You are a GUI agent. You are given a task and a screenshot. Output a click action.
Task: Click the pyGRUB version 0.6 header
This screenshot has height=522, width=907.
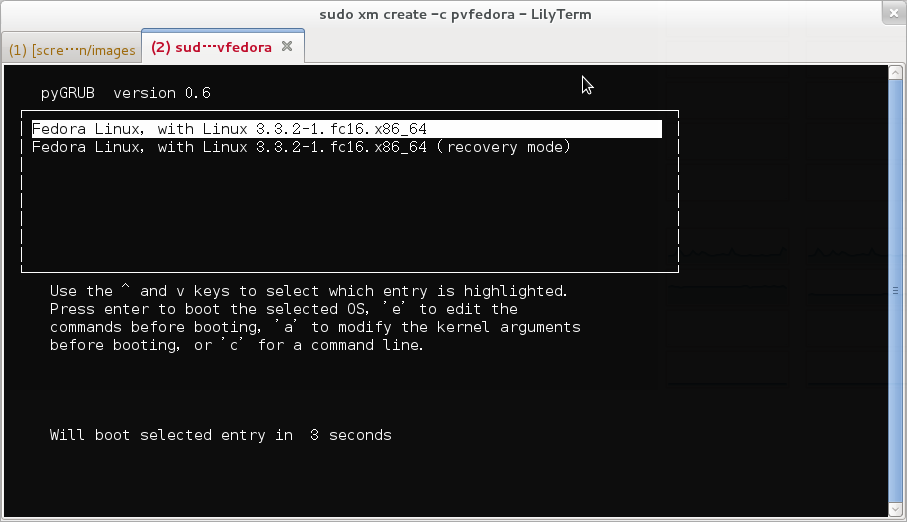125,93
